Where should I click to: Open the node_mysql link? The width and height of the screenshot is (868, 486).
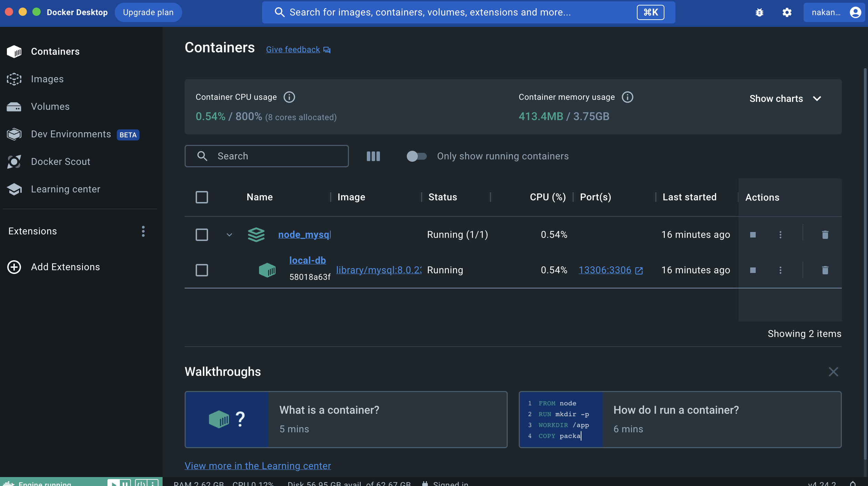coord(304,235)
